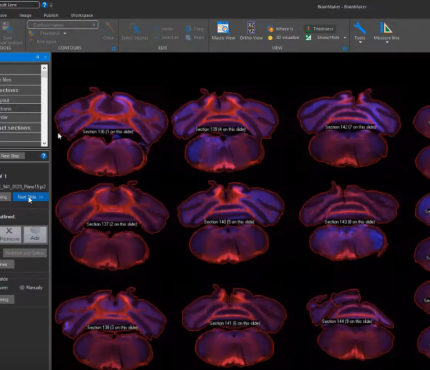Screen dimensions: 430x370
Task: Pin the side panel
Action: [38, 57]
